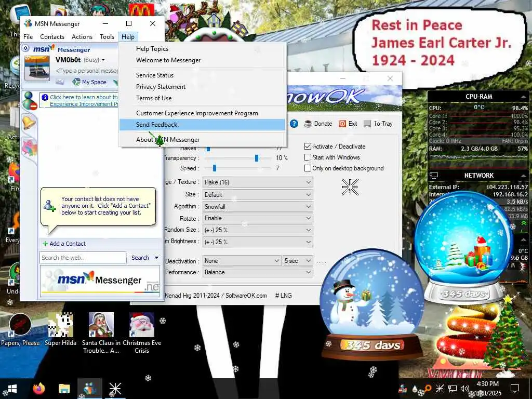The width and height of the screenshot is (532, 399).
Task: Collapse the NETWORK widget panel
Action: pyautogui.click(x=524, y=176)
